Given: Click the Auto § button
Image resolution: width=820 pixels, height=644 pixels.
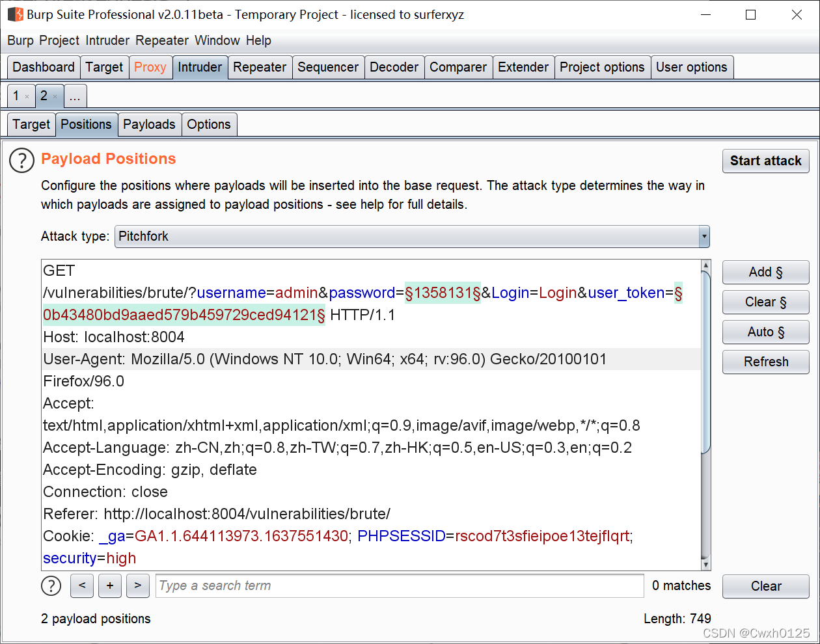Looking at the screenshot, I should [x=766, y=332].
